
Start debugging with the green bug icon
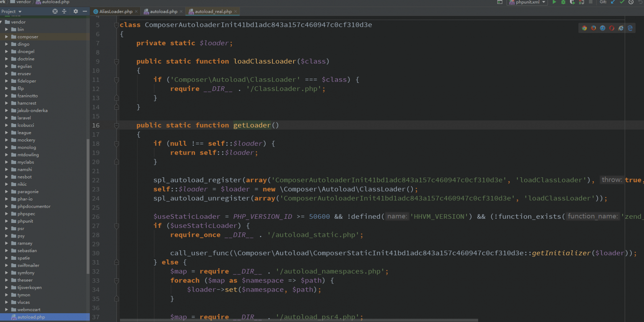coord(563,2)
